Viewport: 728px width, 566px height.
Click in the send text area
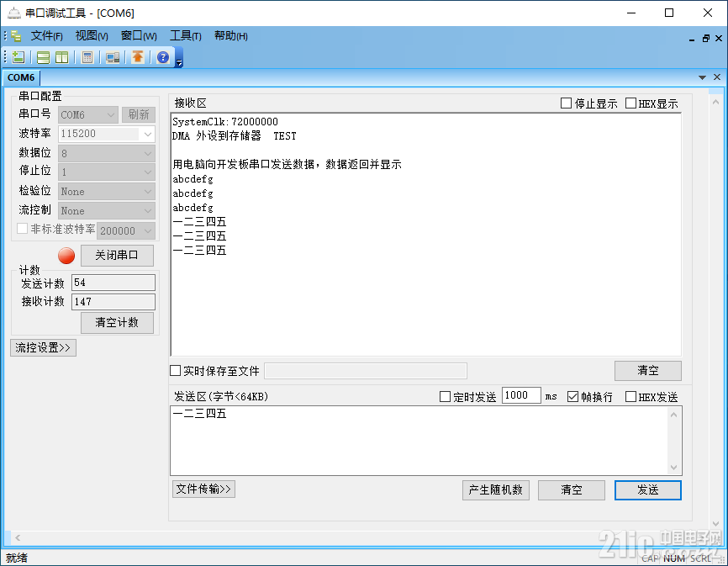[x=419, y=441]
